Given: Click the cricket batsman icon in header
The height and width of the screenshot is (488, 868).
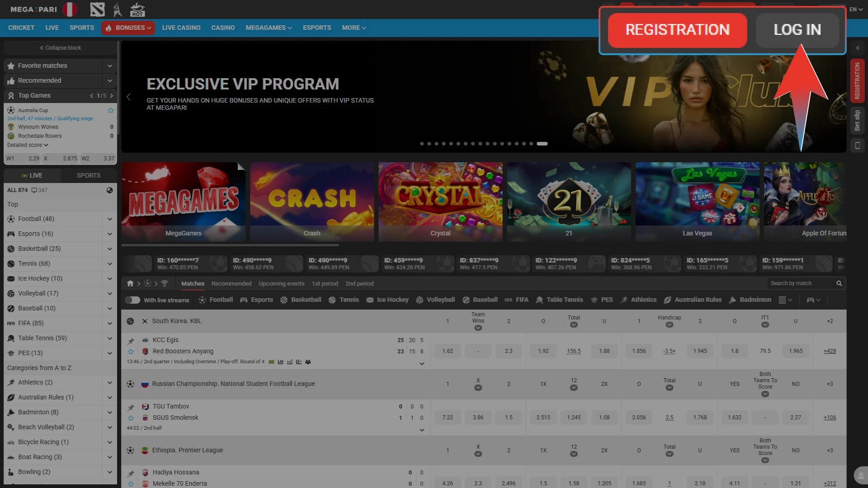Looking at the screenshot, I should (118, 9).
